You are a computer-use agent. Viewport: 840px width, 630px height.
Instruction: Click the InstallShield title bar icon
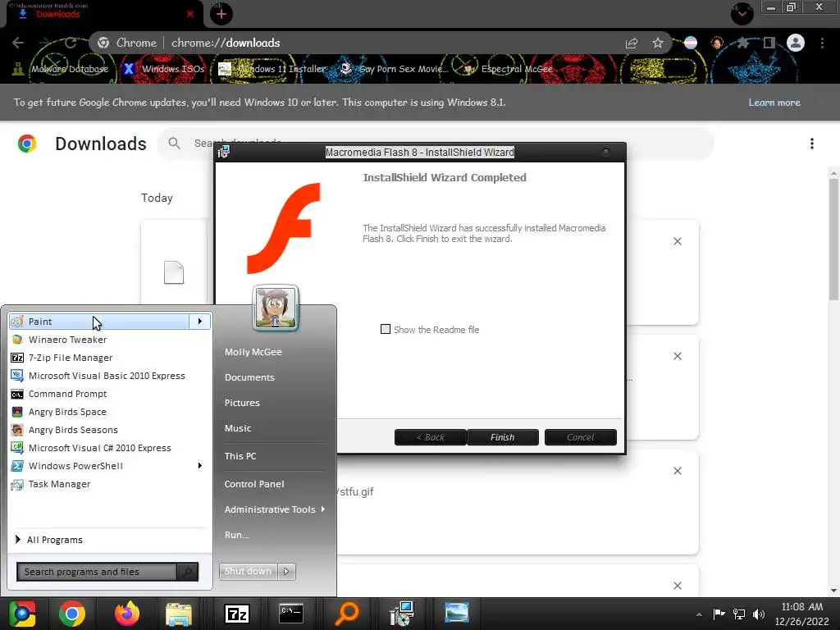pos(224,152)
